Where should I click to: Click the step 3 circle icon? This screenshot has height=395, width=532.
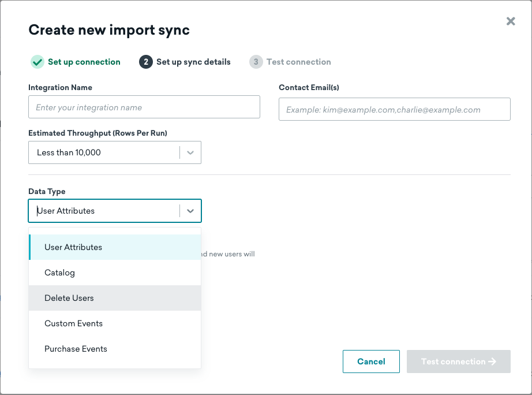256,62
